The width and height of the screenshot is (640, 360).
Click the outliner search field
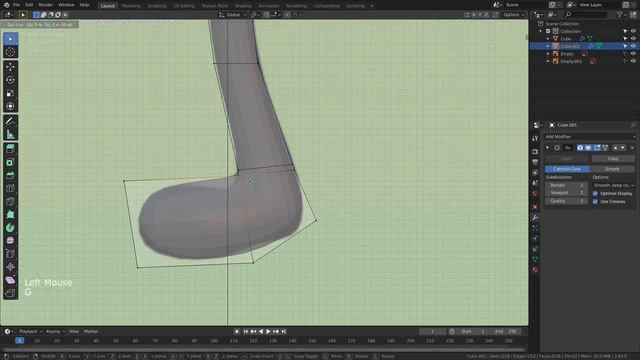[586, 15]
